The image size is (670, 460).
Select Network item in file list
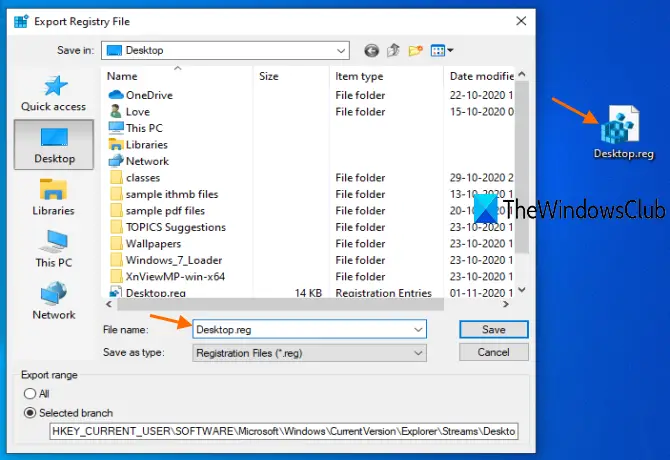tap(139, 161)
